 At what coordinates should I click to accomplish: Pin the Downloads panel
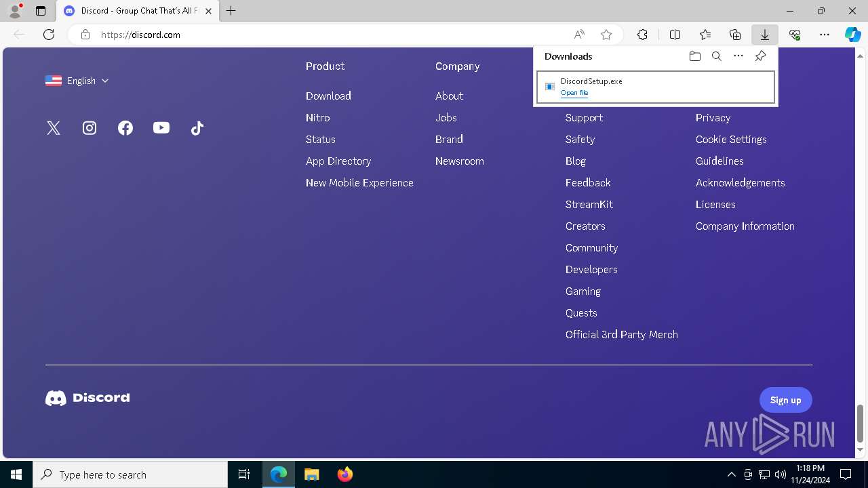(760, 56)
